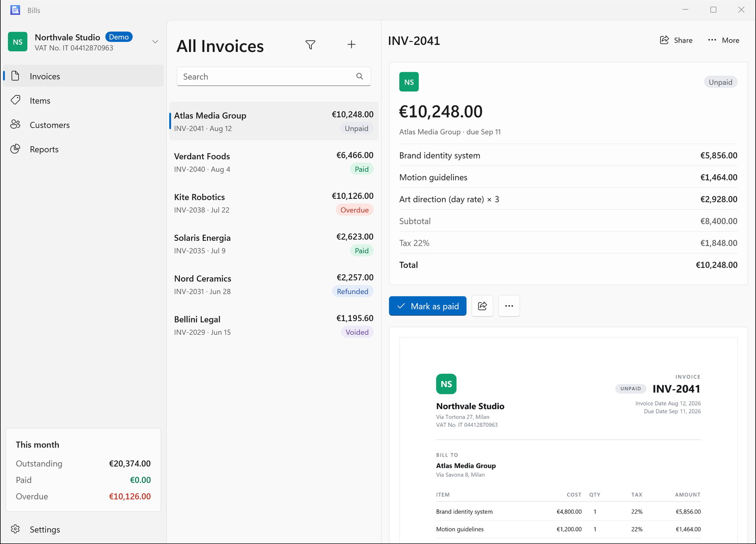Open the invoice filter funnel icon
Viewport: 756px width, 544px height.
[x=310, y=45]
